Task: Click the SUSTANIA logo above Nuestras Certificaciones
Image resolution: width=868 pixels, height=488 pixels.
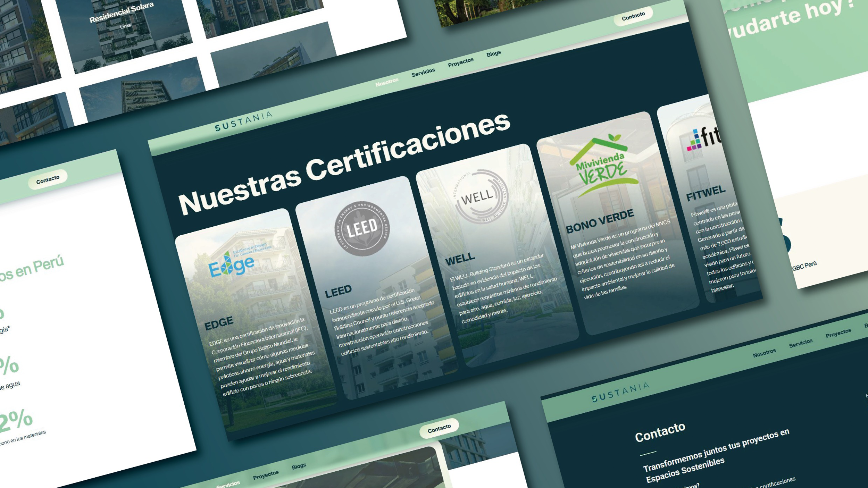Action: (243, 122)
